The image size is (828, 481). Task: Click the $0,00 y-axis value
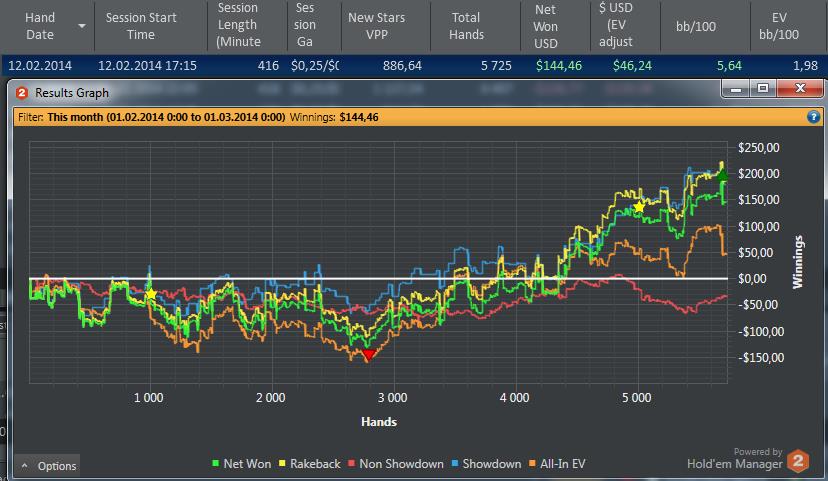coord(751,278)
